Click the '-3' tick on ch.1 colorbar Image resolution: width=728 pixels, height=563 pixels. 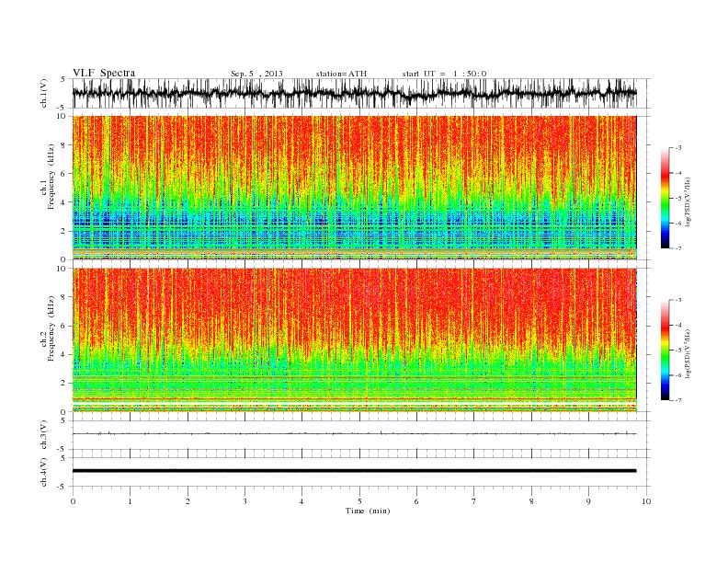pos(677,148)
